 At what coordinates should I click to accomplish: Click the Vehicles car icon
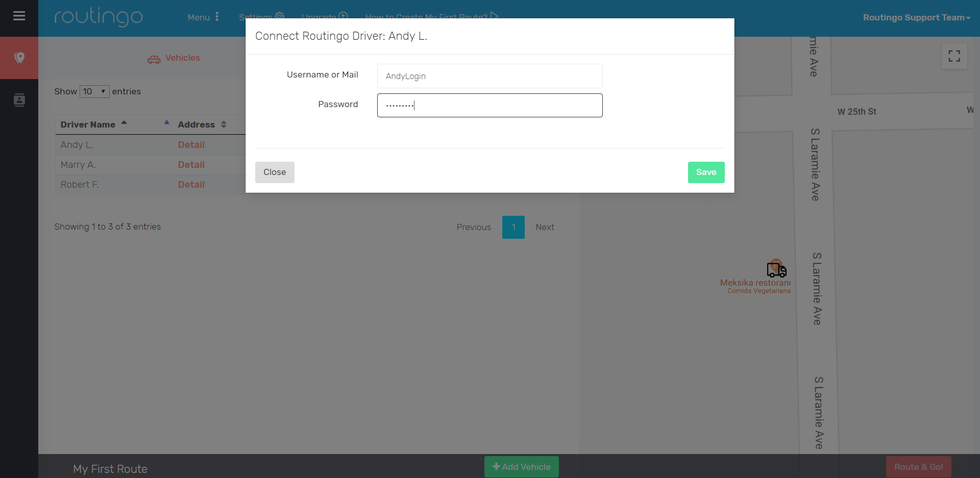[x=154, y=60]
